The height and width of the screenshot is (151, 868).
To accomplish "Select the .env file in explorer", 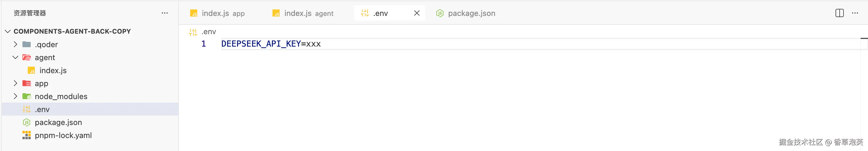I will [x=42, y=110].
